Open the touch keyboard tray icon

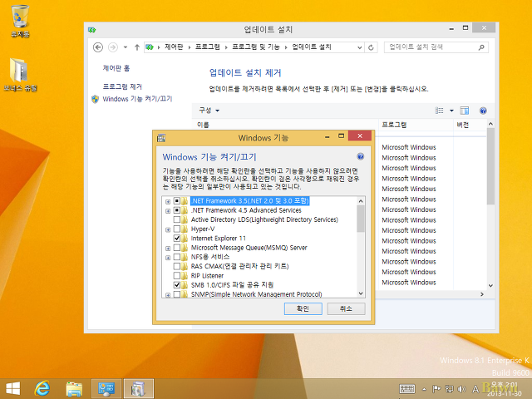(407, 389)
